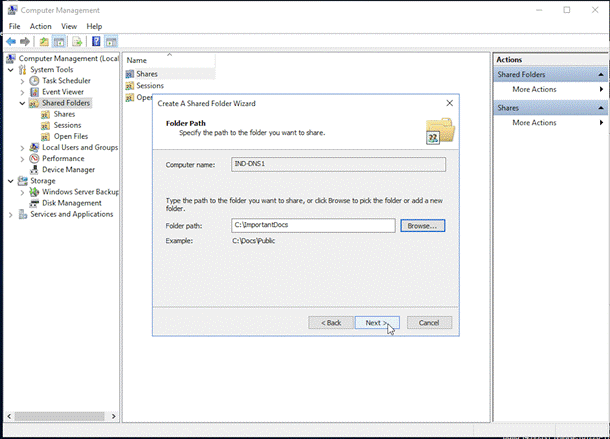
Task: Select Device Manager in the tree
Action: click(x=68, y=170)
